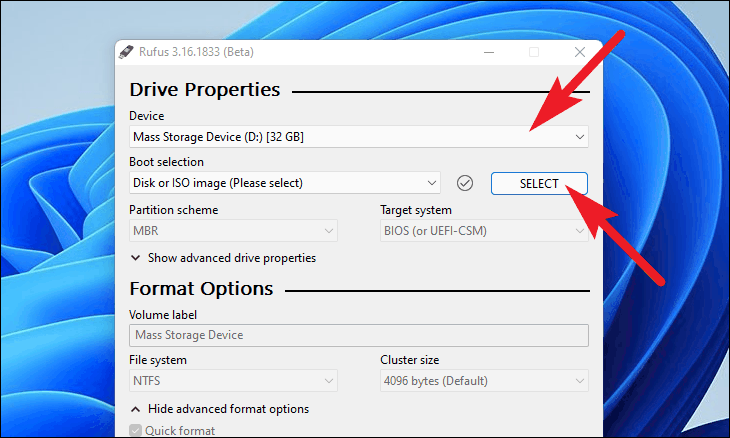Click the Rufus USB drive title icon
Screen dimensions: 730x438
point(126,52)
